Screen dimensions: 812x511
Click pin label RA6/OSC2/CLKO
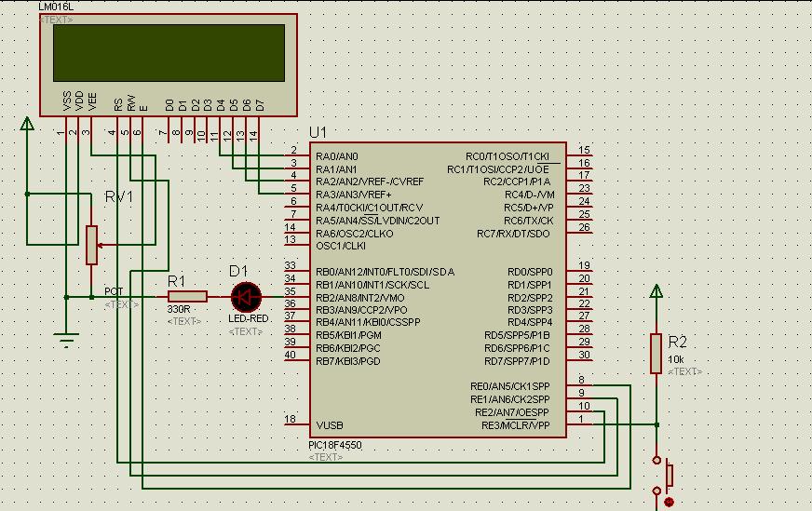coord(355,234)
